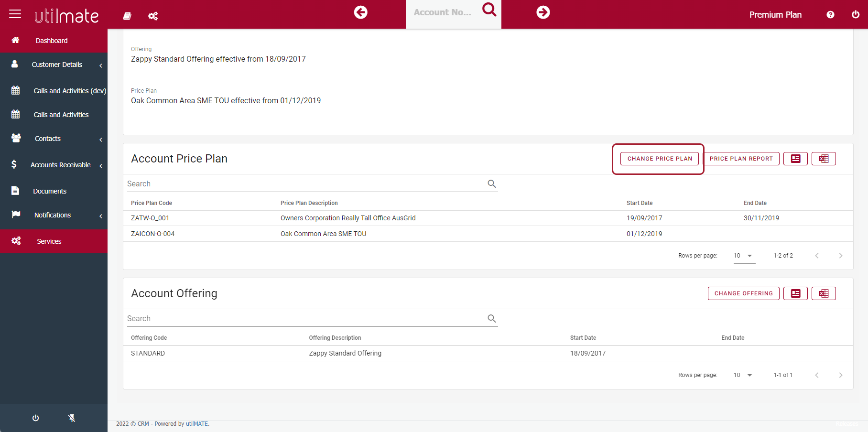Click the sidebar bottom power icon
868x432 pixels.
35,418
